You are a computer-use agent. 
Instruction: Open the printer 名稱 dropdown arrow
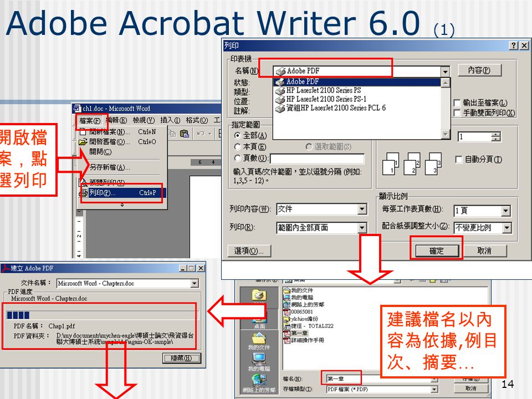pos(445,71)
